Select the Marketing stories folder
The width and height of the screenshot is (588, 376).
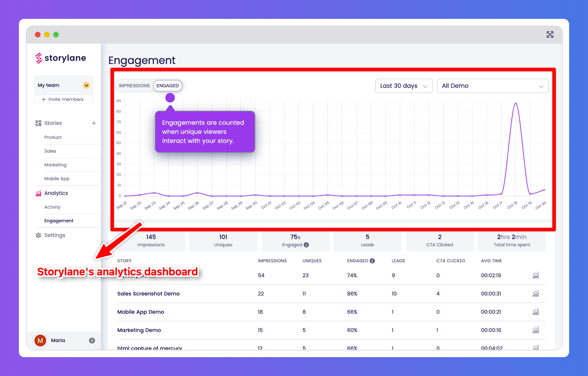(x=55, y=165)
